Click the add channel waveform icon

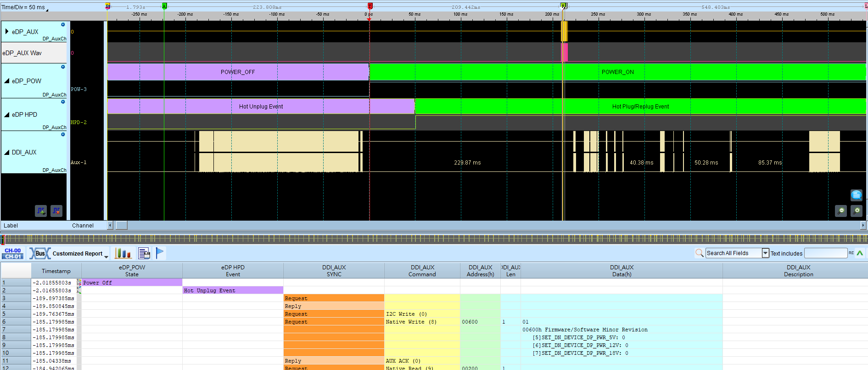point(41,211)
